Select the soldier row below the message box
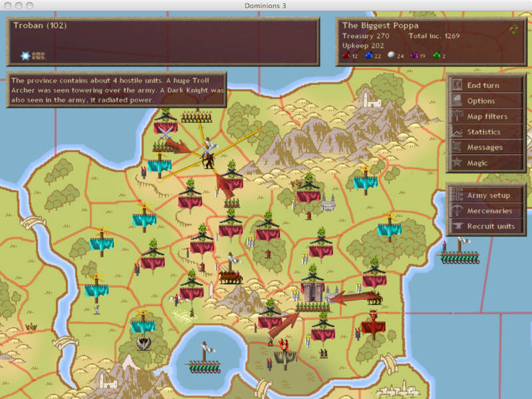532x399 pixels. click(196, 117)
